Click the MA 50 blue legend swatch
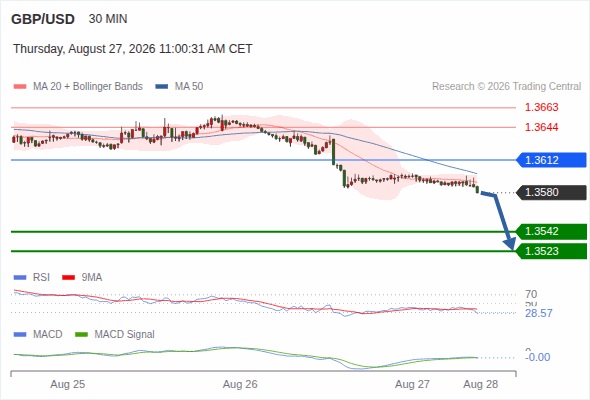590x400 pixels. (x=162, y=87)
